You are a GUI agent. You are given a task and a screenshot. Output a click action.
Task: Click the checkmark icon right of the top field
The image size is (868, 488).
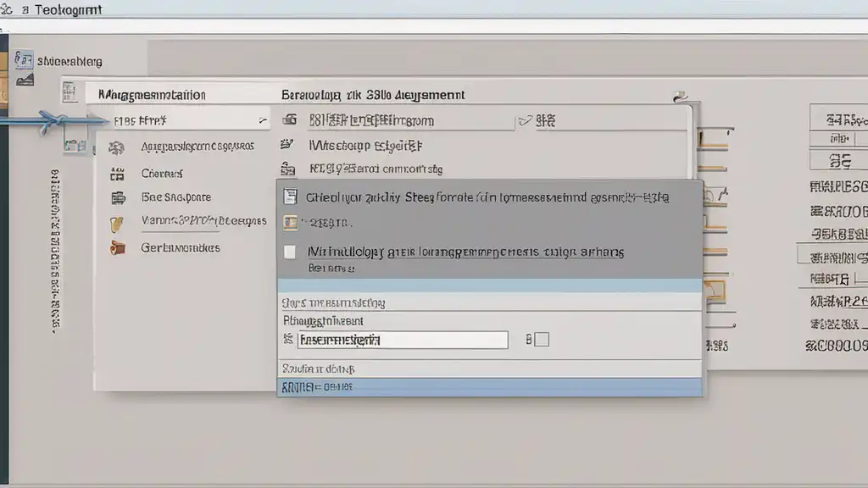526,120
